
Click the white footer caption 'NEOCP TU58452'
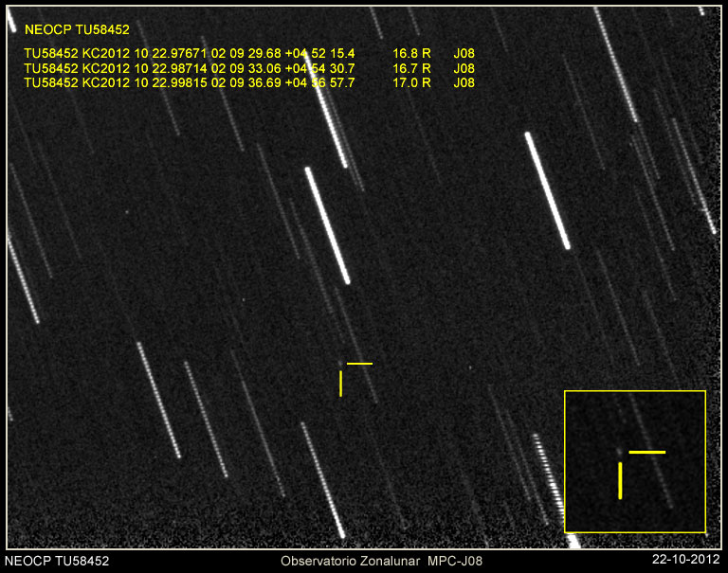click(57, 561)
